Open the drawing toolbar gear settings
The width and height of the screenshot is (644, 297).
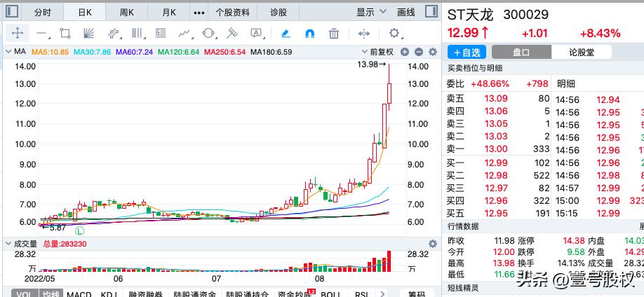tap(394, 33)
